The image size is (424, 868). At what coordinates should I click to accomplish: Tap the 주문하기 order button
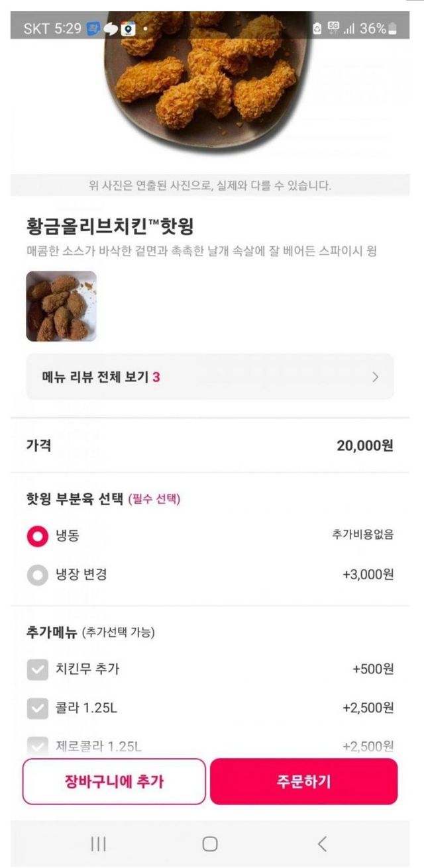click(303, 782)
